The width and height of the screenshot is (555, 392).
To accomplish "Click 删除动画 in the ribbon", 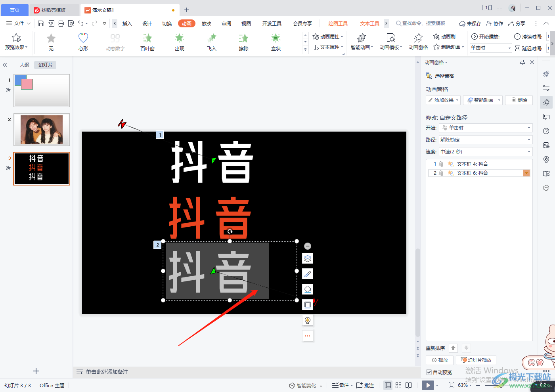I will tap(448, 47).
